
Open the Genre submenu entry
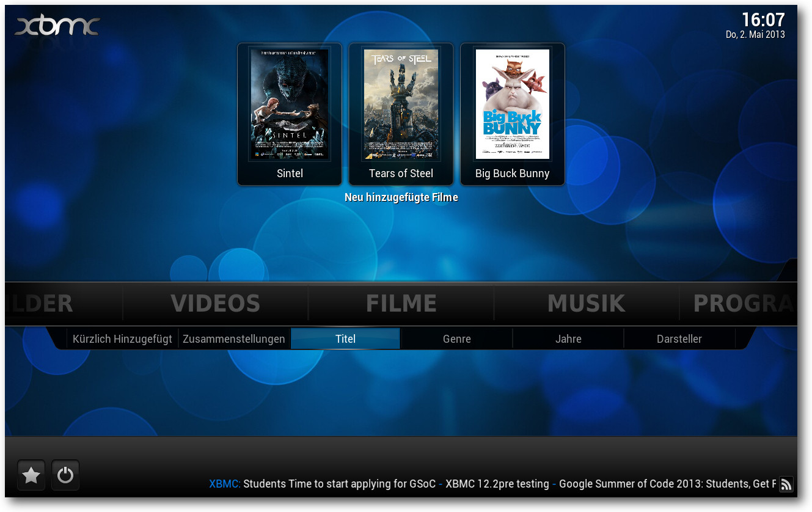pos(457,339)
